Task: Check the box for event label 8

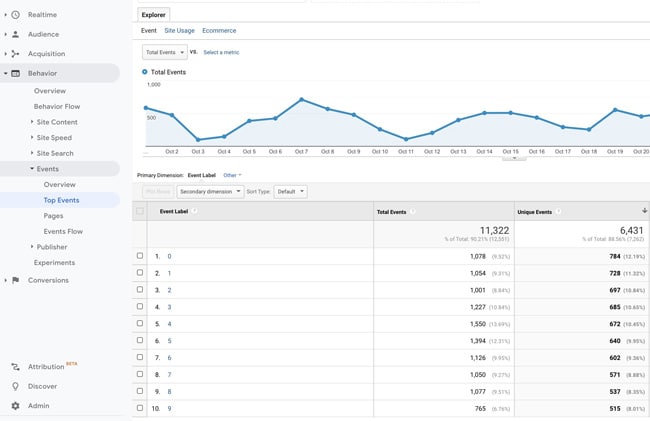Action: (x=140, y=391)
